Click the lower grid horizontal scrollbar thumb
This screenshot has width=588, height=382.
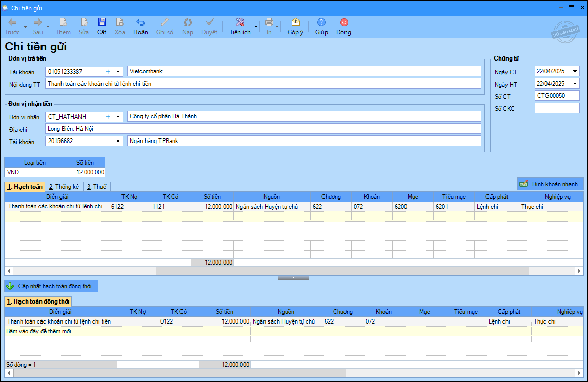pos(179,373)
